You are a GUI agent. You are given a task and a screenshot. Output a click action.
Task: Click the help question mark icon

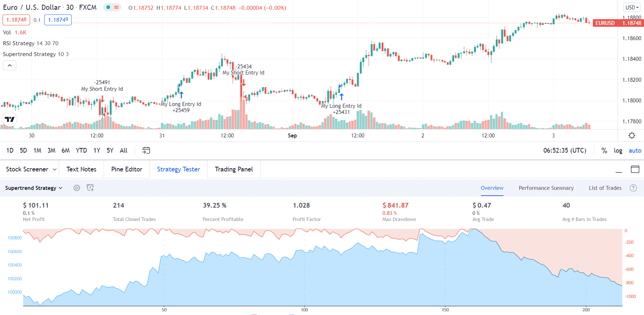(633, 188)
